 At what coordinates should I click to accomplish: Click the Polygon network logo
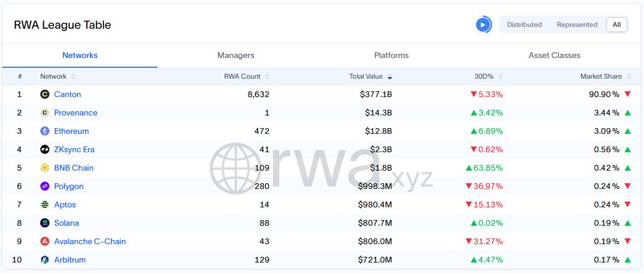[45, 186]
